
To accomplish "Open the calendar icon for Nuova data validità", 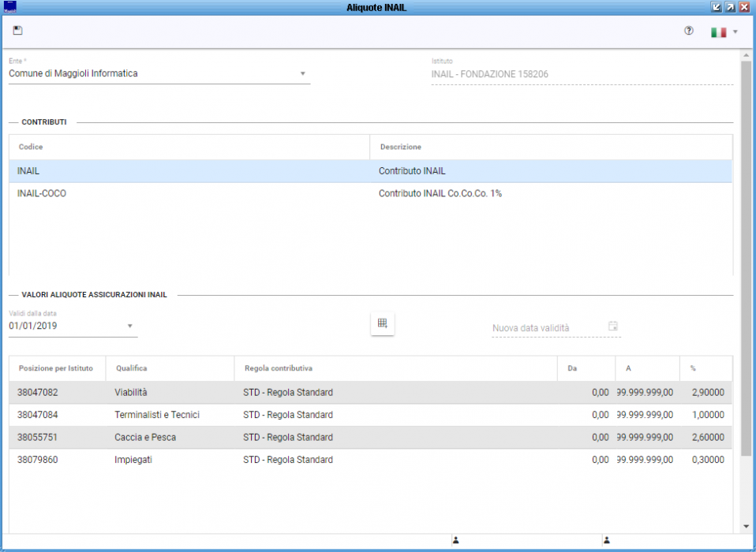I will (x=613, y=326).
